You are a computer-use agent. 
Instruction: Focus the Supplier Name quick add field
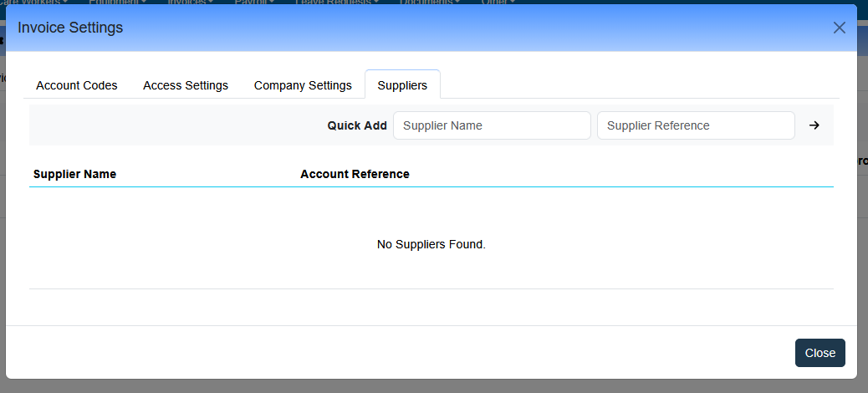click(x=492, y=125)
